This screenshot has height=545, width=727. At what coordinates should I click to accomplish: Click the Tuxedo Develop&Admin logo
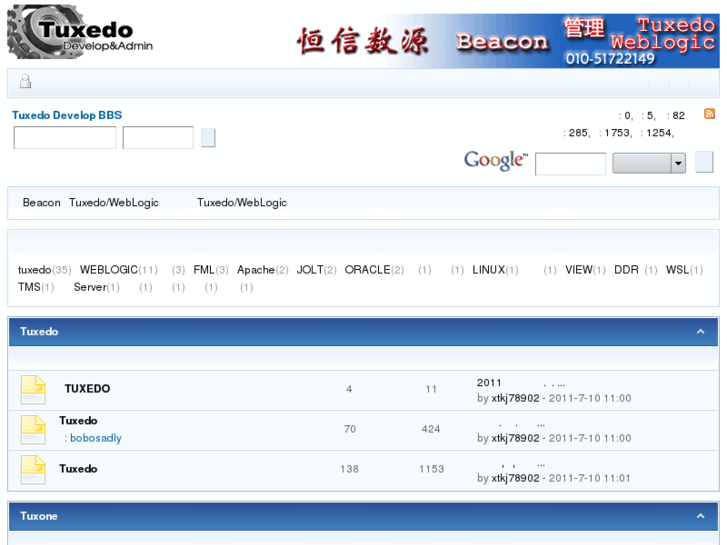click(80, 32)
